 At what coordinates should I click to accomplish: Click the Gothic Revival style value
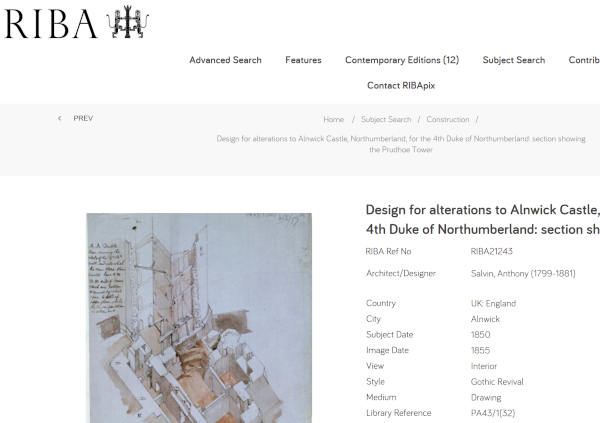point(497,381)
